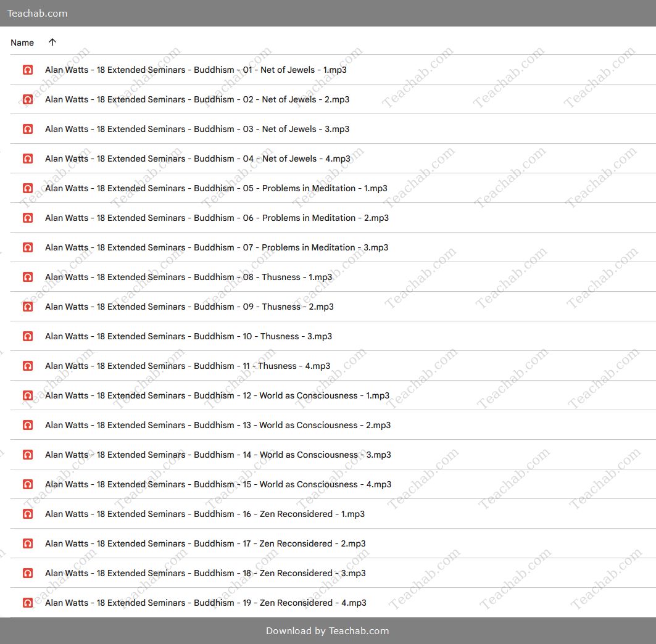
Task: Click the audio icon beside World as Consciousness - 2.mp3
Action: point(28,425)
